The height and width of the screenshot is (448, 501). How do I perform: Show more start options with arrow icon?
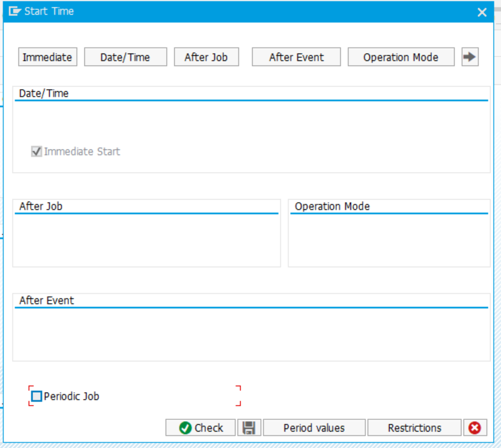pos(470,57)
